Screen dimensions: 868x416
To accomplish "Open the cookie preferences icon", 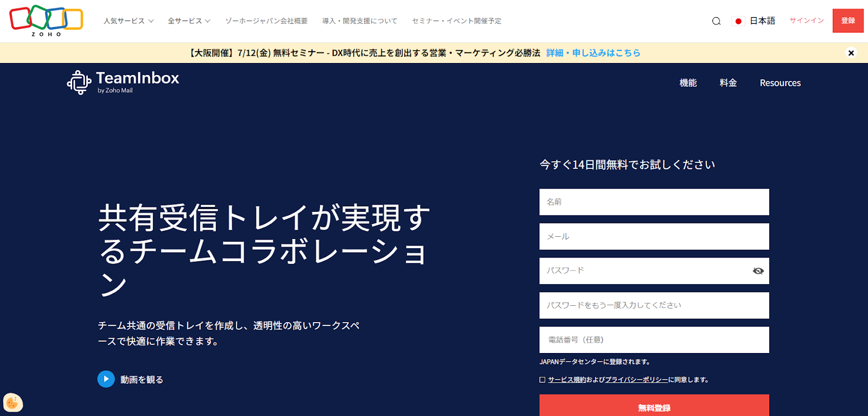I will click(x=12, y=402).
